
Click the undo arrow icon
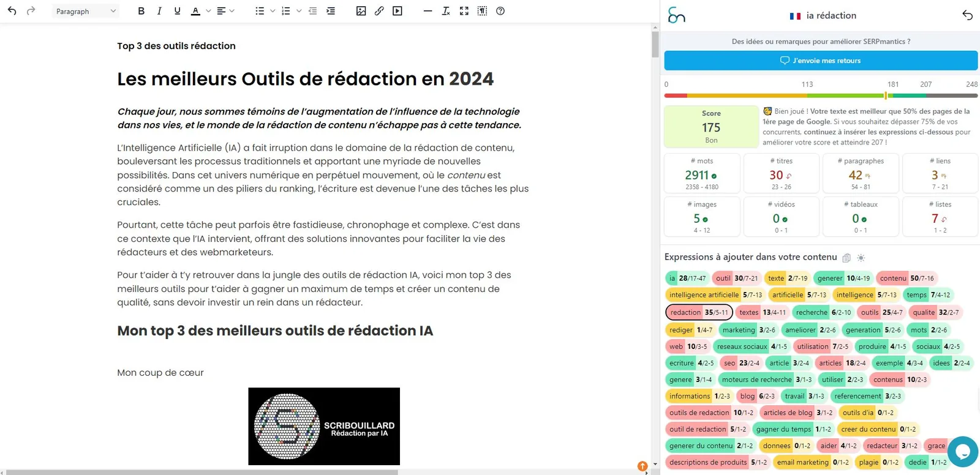point(12,11)
